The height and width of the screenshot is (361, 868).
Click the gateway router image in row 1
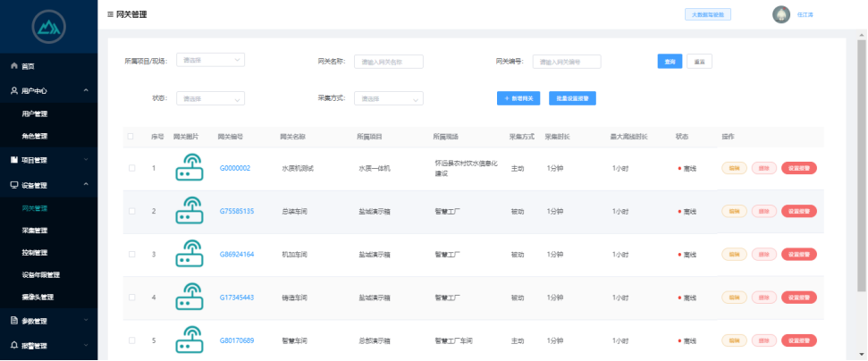click(188, 168)
